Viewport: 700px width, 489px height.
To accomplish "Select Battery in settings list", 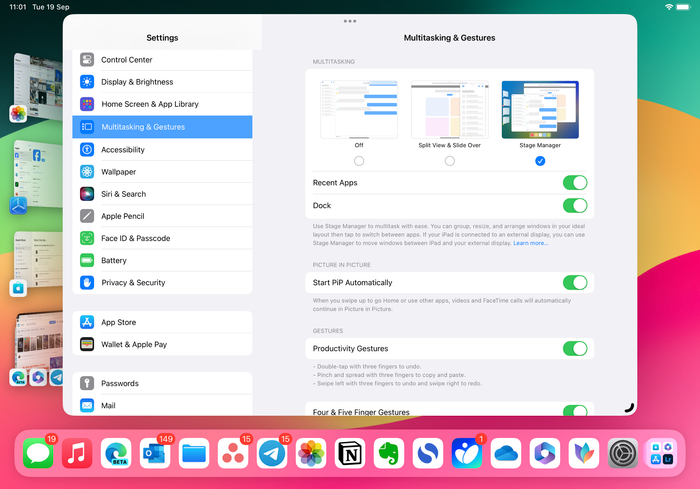I will 114,260.
